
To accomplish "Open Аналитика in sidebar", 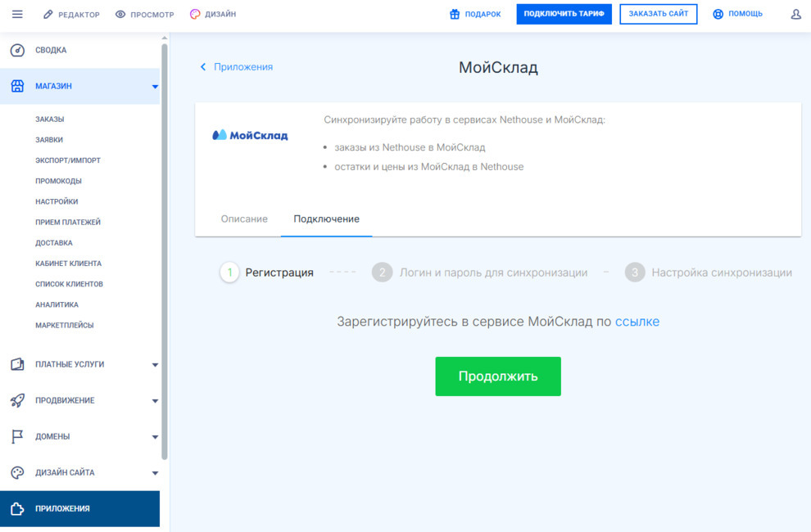I will coord(57,305).
